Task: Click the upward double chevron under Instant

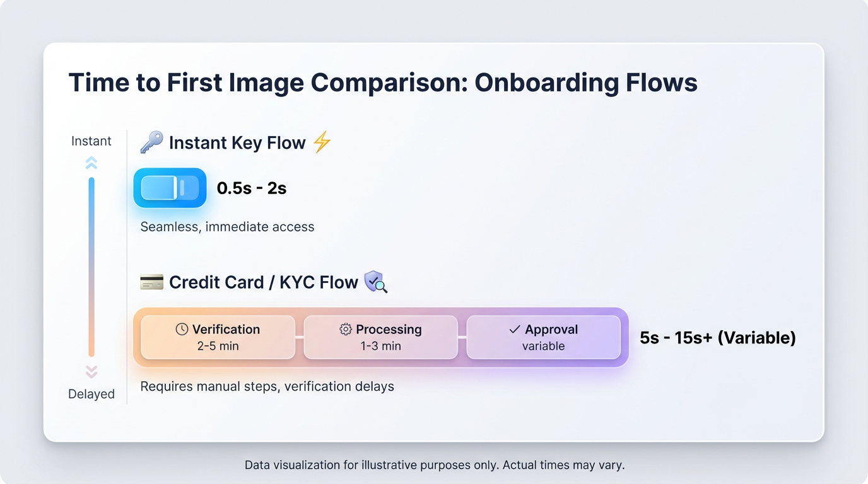Action: coord(91,163)
